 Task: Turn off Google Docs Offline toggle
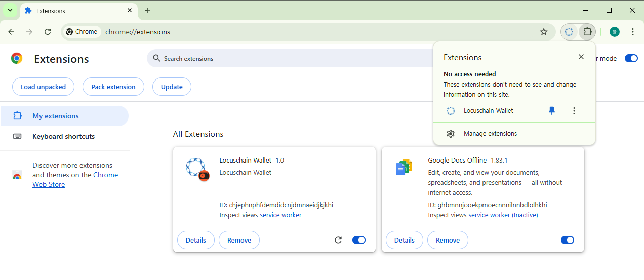click(x=567, y=240)
